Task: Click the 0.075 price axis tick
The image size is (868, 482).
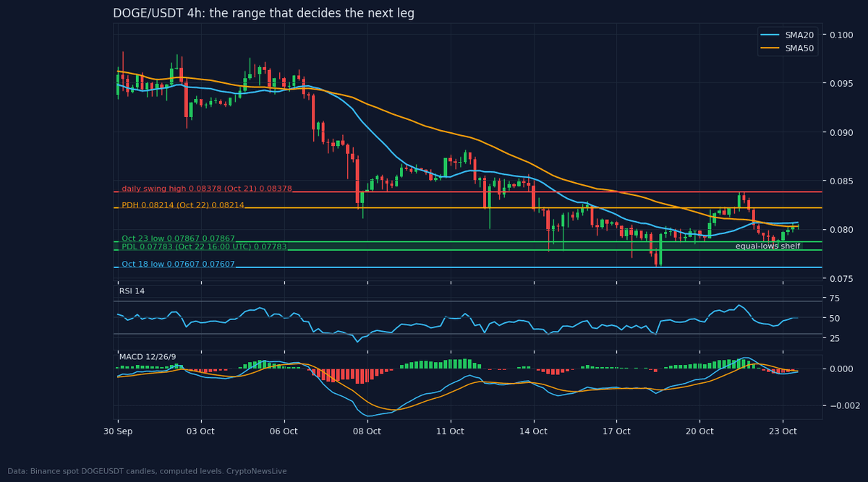Action: coord(842,279)
